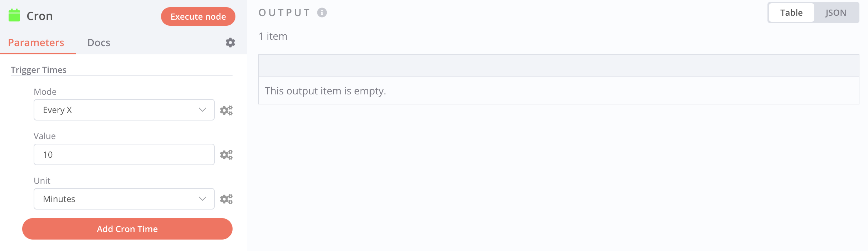The height and width of the screenshot is (251, 868).
Task: Open parameter options gears beside Value
Action: [x=226, y=154]
